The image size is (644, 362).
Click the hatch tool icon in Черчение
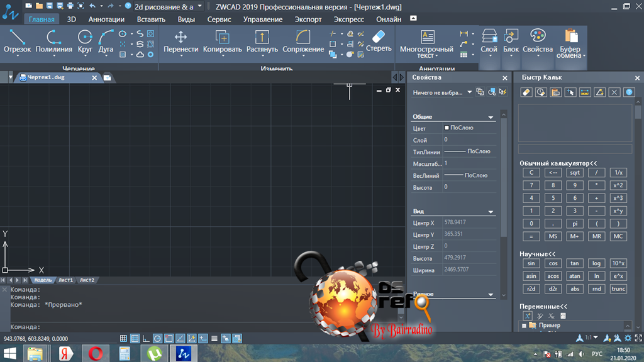[123, 55]
